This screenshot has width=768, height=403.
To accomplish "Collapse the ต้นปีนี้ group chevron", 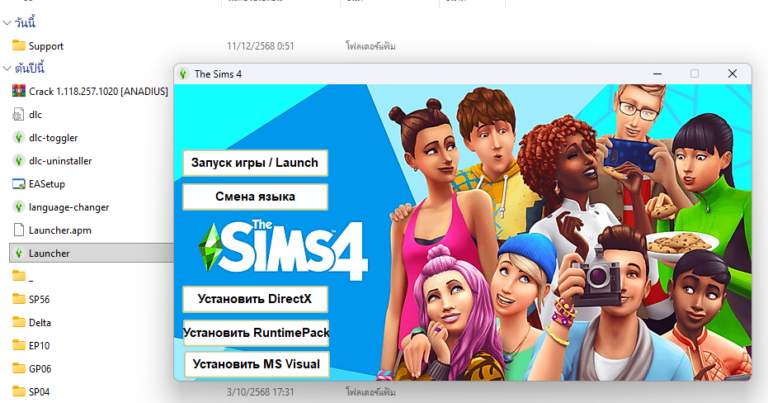I will click(x=7, y=68).
